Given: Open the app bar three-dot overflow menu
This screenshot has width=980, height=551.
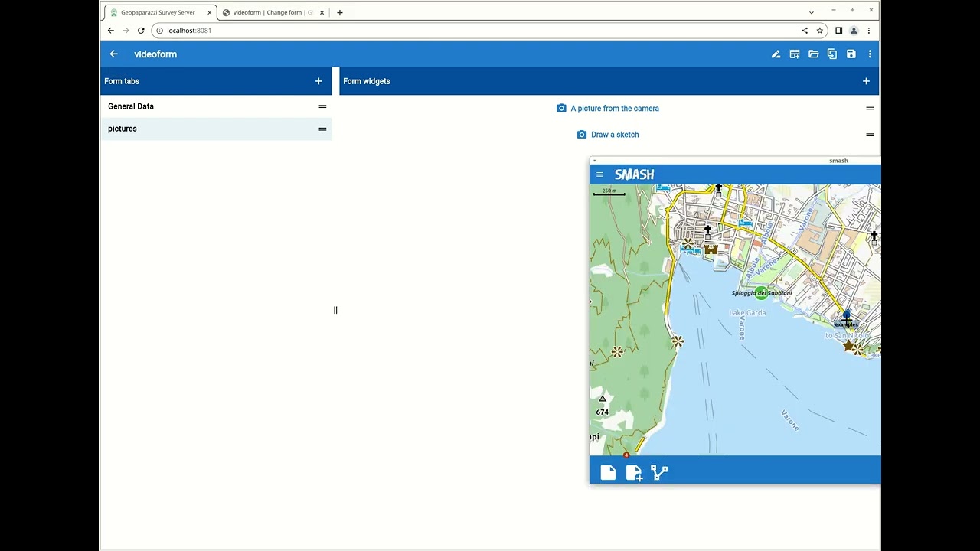Looking at the screenshot, I should [x=870, y=54].
